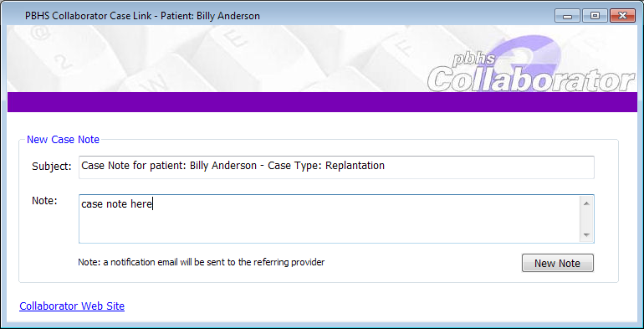
Task: Click the New Note button
Action: pyautogui.click(x=557, y=263)
